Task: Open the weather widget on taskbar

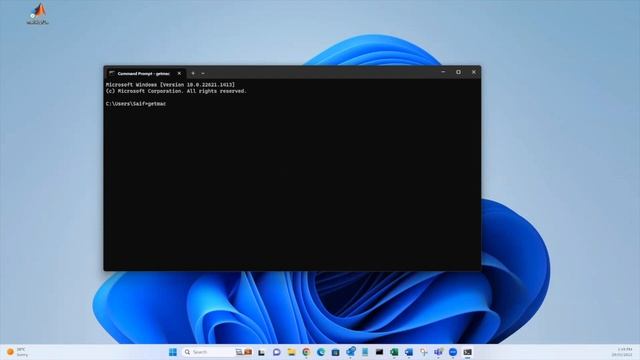Action: (x=17, y=352)
